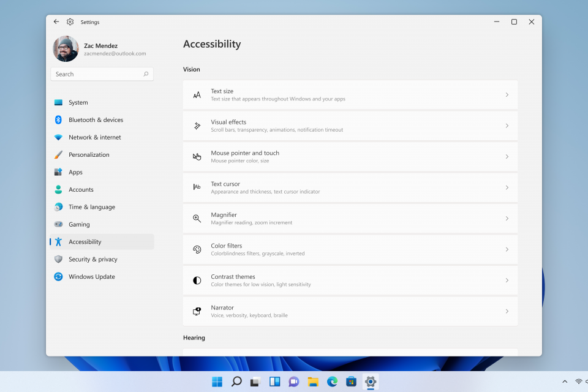
Task: Click the Settings search field
Action: click(98, 74)
